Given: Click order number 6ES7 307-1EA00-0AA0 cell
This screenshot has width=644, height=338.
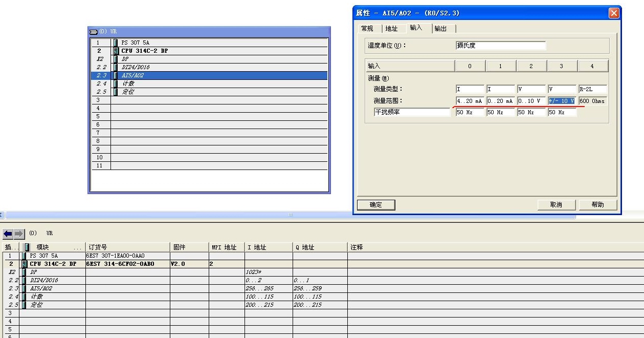Looking at the screenshot, I should coord(127,256).
